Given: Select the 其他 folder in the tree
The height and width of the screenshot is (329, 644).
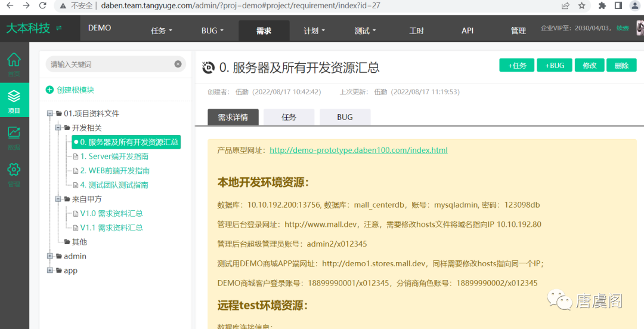Looking at the screenshot, I should [79, 242].
